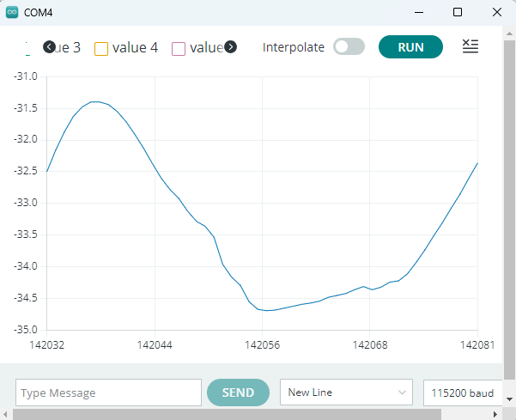Click the value 3 legend label
This screenshot has width=516, height=420.
pyautogui.click(x=68, y=47)
